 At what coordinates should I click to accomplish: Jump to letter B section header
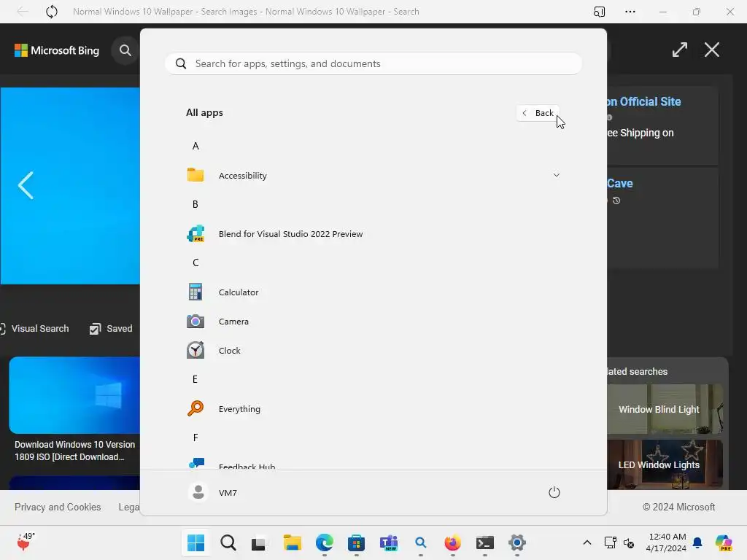pyautogui.click(x=196, y=204)
